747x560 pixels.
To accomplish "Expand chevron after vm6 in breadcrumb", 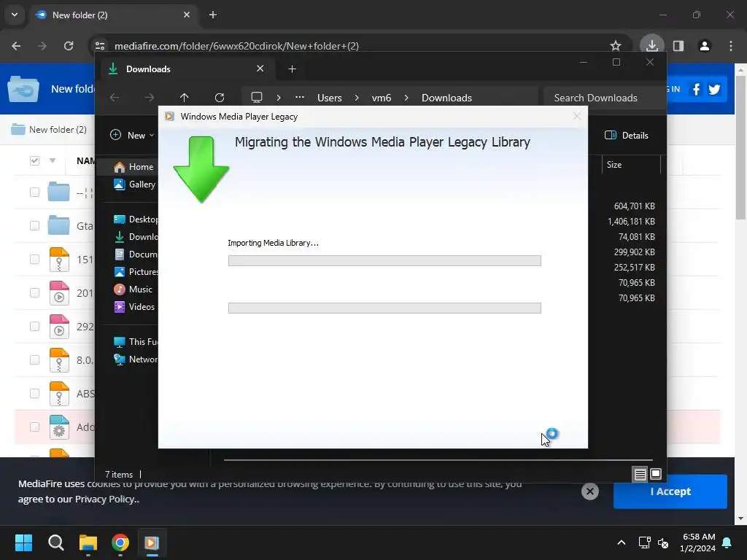I will point(406,98).
